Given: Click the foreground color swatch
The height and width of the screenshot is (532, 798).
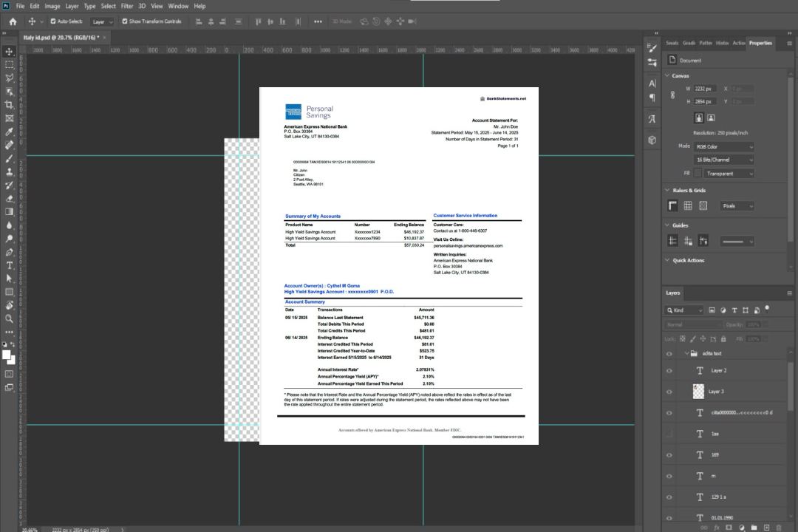Looking at the screenshot, I should [7, 355].
